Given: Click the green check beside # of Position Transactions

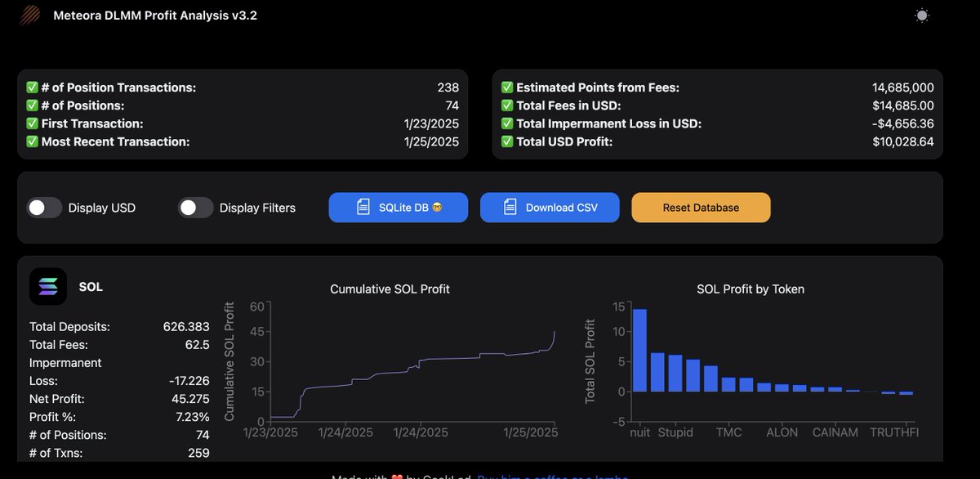Looking at the screenshot, I should [32, 87].
